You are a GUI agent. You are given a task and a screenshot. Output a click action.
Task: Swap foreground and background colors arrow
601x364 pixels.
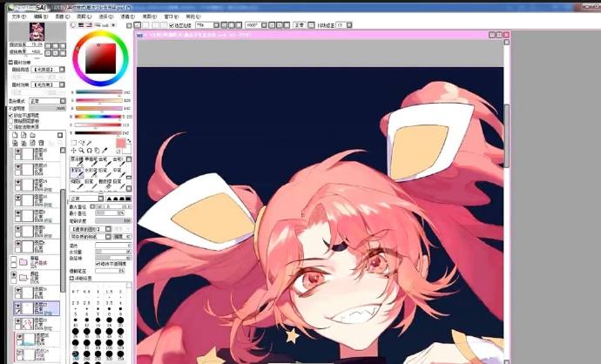[x=129, y=140]
